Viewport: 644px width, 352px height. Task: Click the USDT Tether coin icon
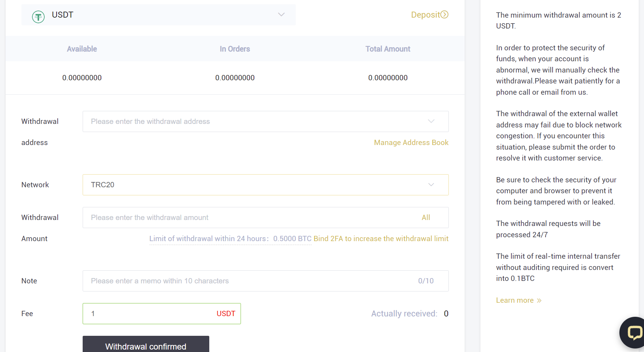tap(38, 17)
